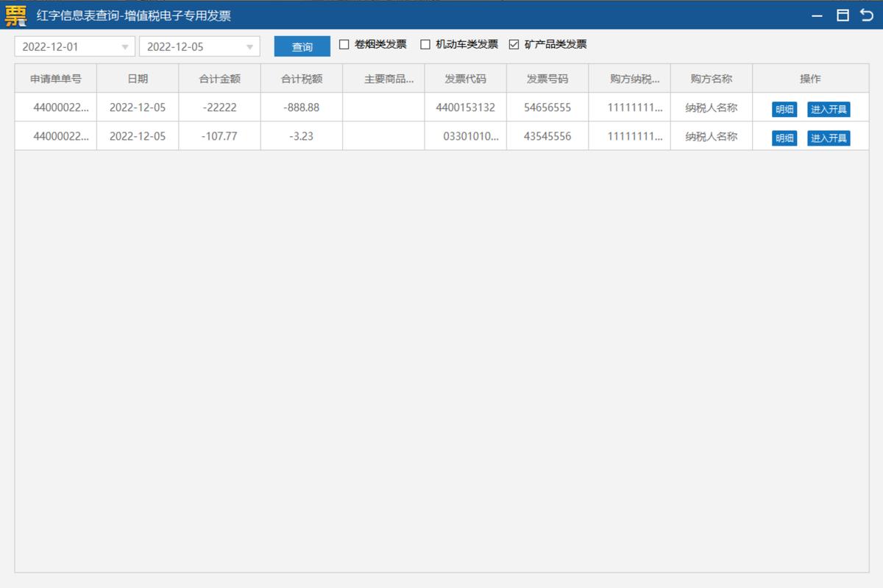Click 明细 on the first invoice row
The image size is (883, 588).
pyautogui.click(x=784, y=108)
